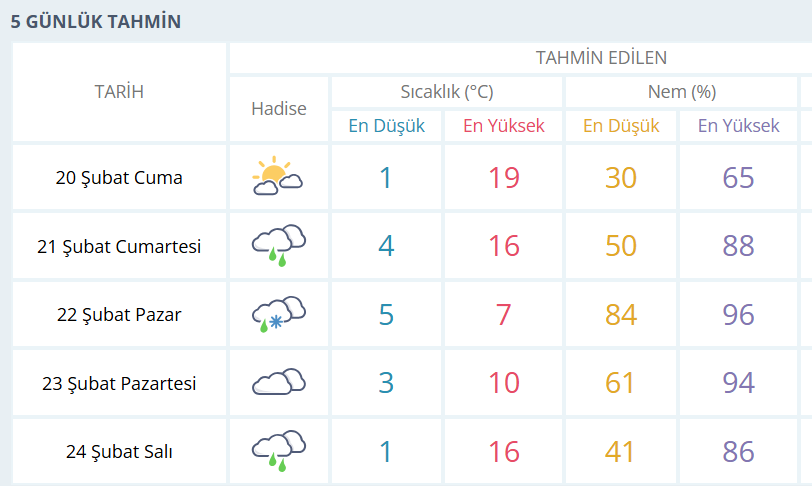This screenshot has height=486, width=812.
Task: Click the high temperature 19 for Friday
Action: 504,178
